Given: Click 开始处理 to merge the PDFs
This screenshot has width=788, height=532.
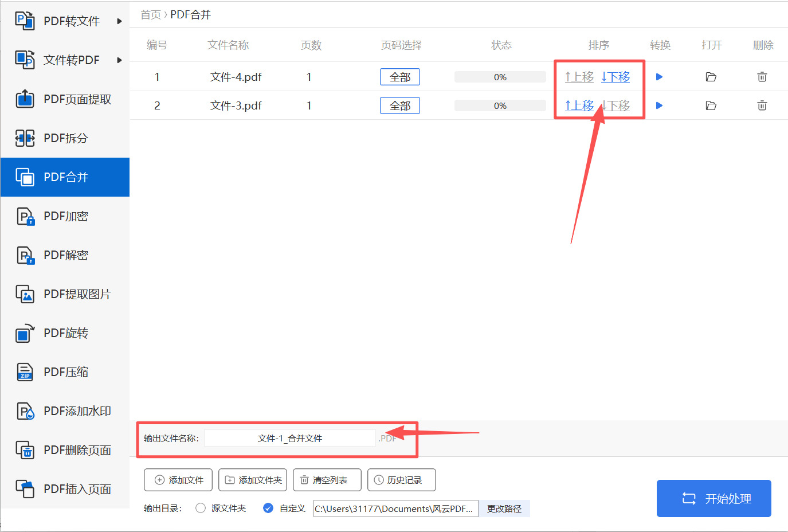Looking at the screenshot, I should [x=713, y=498].
